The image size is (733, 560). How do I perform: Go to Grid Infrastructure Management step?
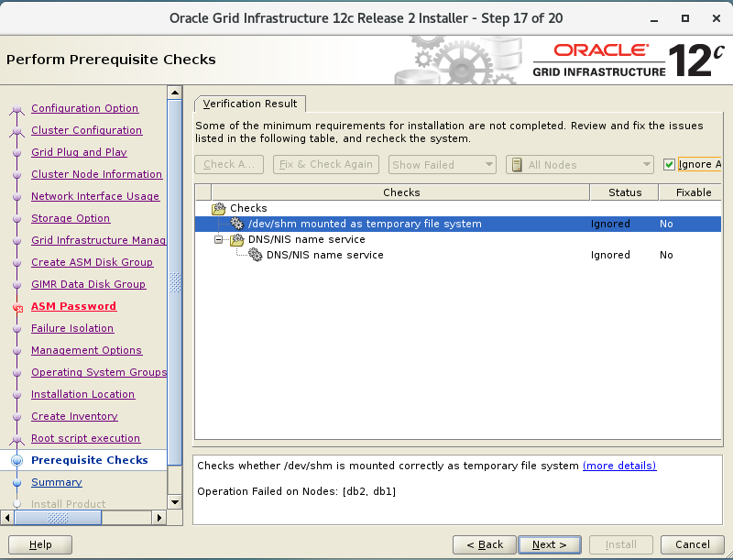(x=99, y=240)
